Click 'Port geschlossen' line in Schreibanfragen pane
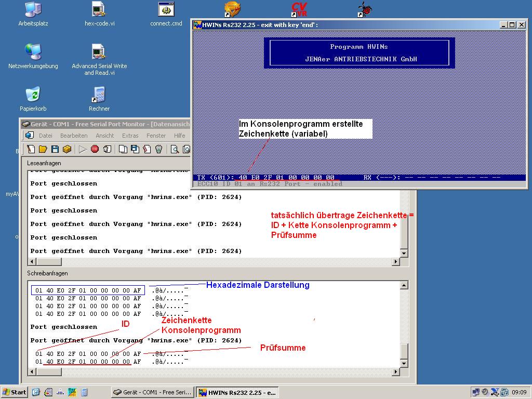 pyautogui.click(x=64, y=327)
